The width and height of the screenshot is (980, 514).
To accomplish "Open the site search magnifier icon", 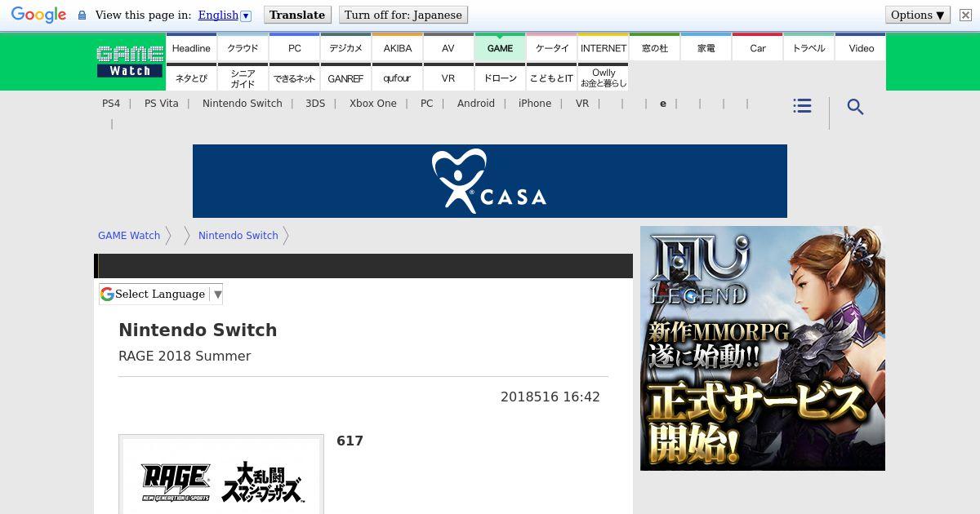I will coord(855,107).
